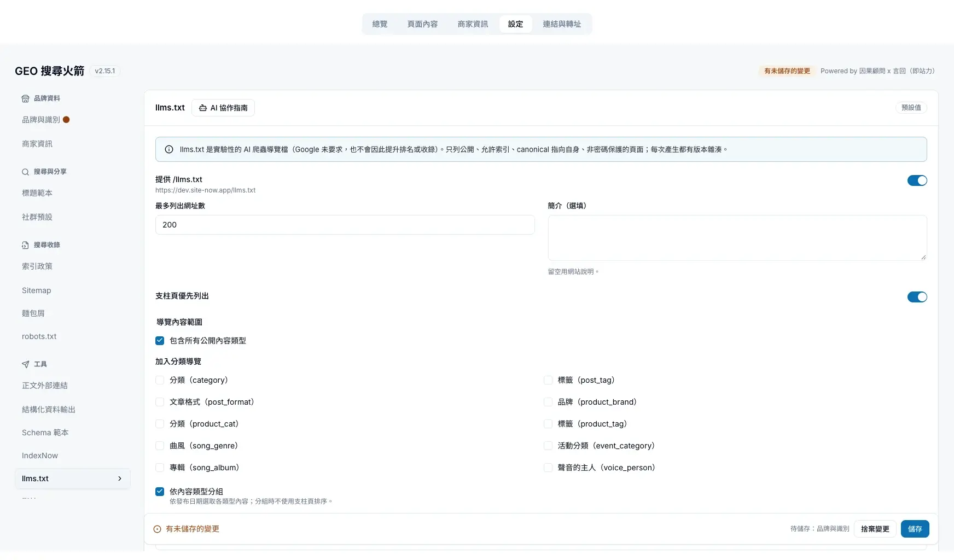Switch to the 總覽 tab

click(380, 24)
